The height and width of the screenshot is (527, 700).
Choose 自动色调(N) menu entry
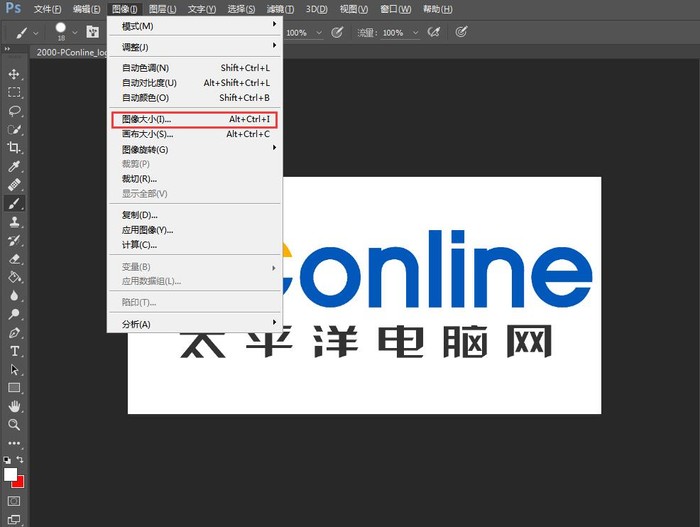(x=195, y=68)
